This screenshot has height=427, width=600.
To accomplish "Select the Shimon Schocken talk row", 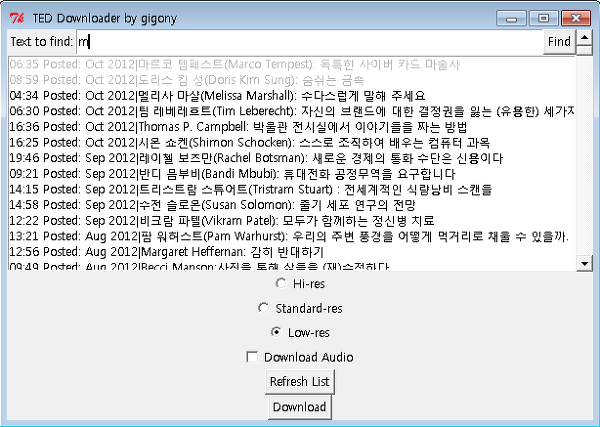I will 292,143.
